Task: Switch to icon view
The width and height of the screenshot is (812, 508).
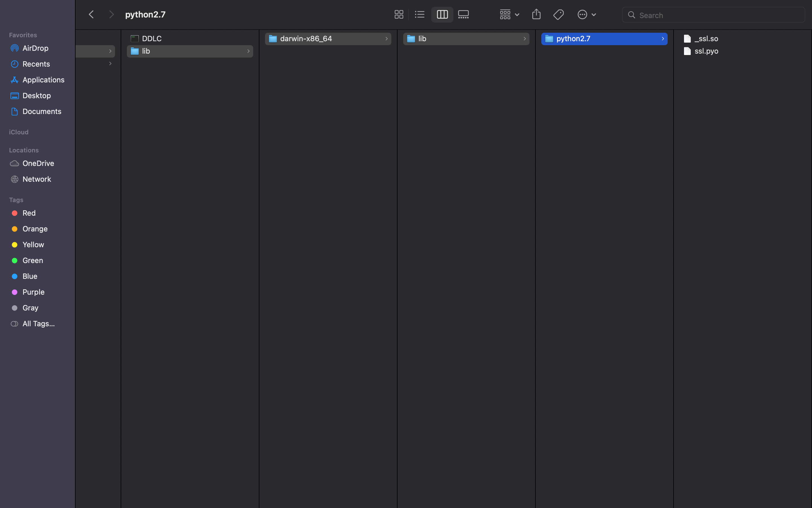Action: 399,14
